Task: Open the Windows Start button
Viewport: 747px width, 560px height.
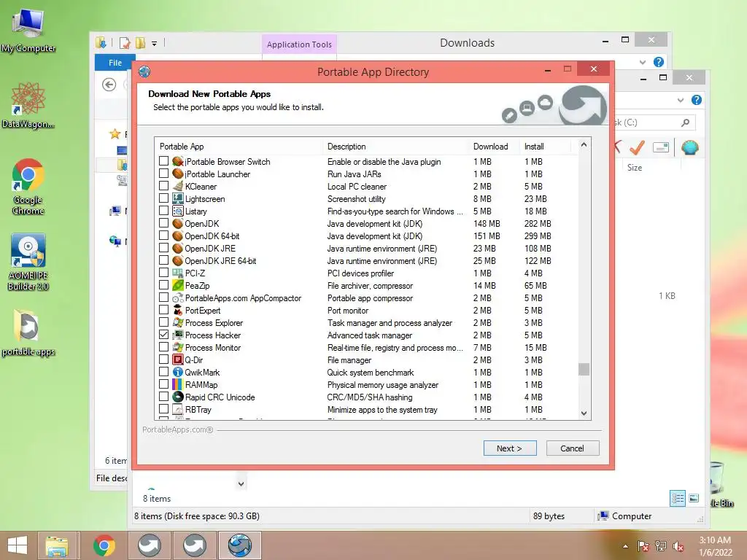Action: (18, 545)
